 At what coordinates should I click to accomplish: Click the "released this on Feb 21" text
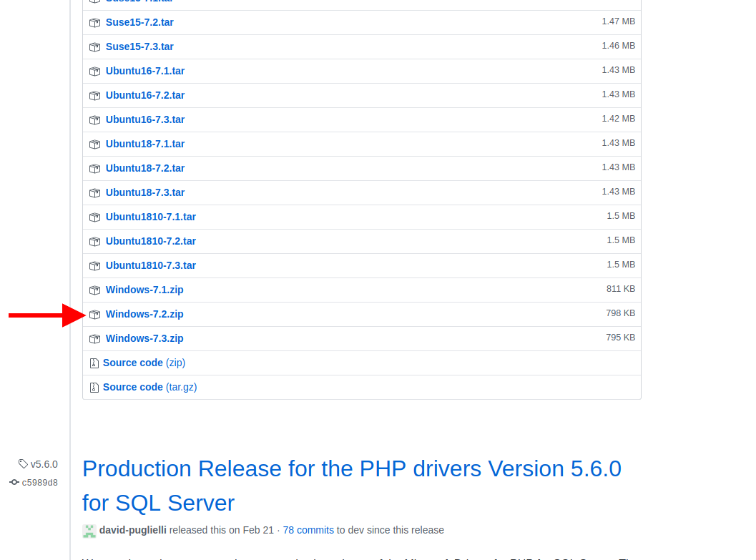(221, 530)
